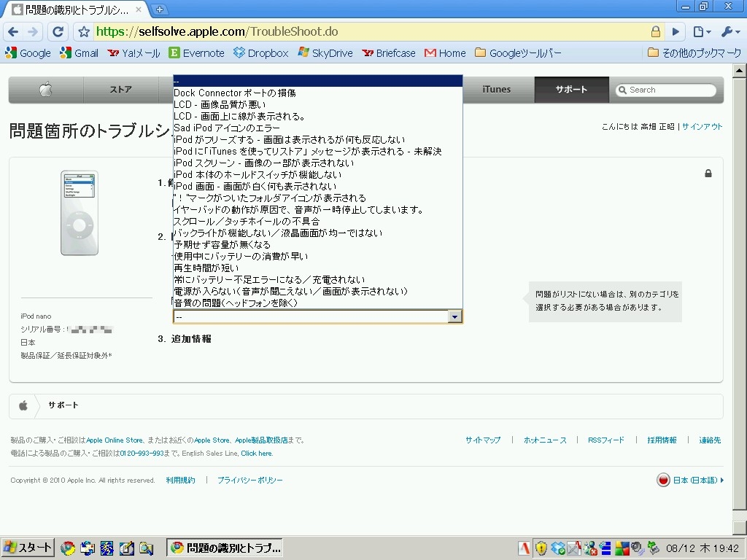Click the Apple logo in navigation bar
This screenshot has height=560, width=747.
pyautogui.click(x=45, y=90)
